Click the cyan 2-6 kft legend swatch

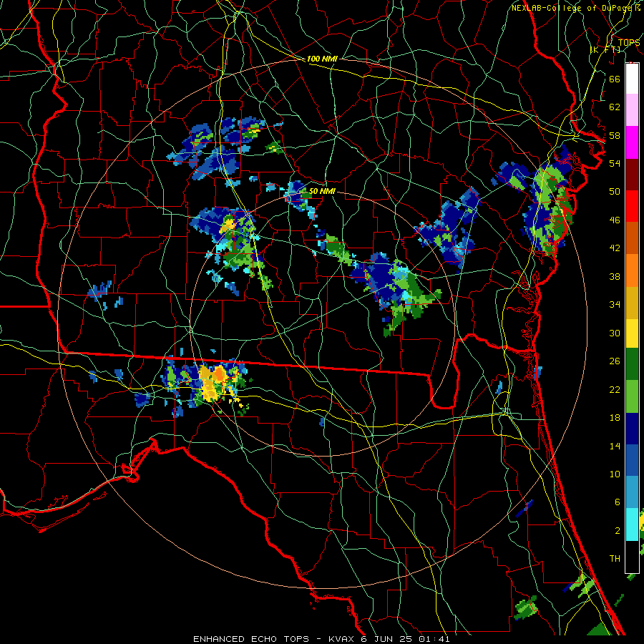point(632,524)
